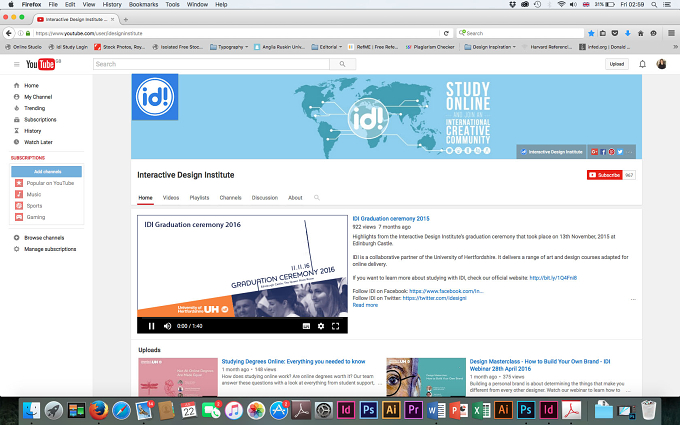Open the History menu in the Firefox menu bar
Screen dimensions: 680x425
coord(112,4)
